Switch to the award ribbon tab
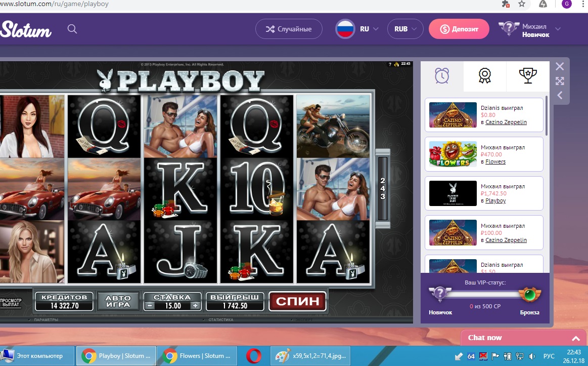588x366 pixels. 485,76
